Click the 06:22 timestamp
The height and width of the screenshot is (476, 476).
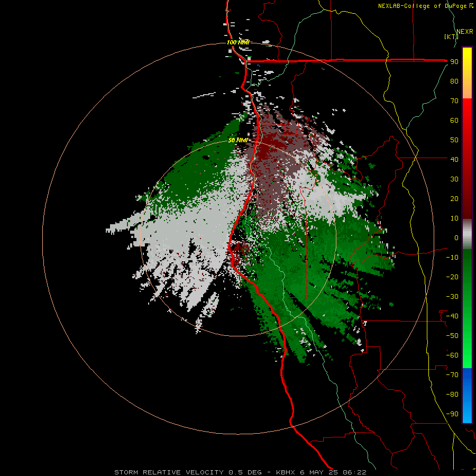point(354,472)
